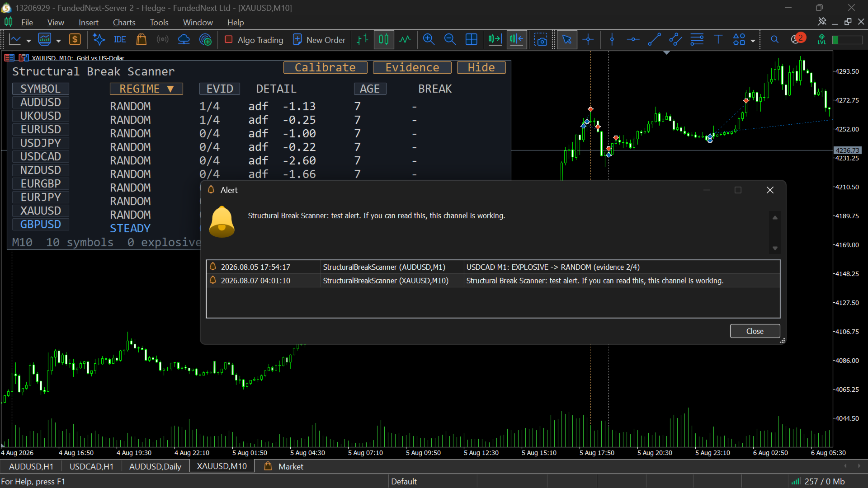Select the Crosshair tool
The width and height of the screenshot is (868, 488).
click(588, 40)
